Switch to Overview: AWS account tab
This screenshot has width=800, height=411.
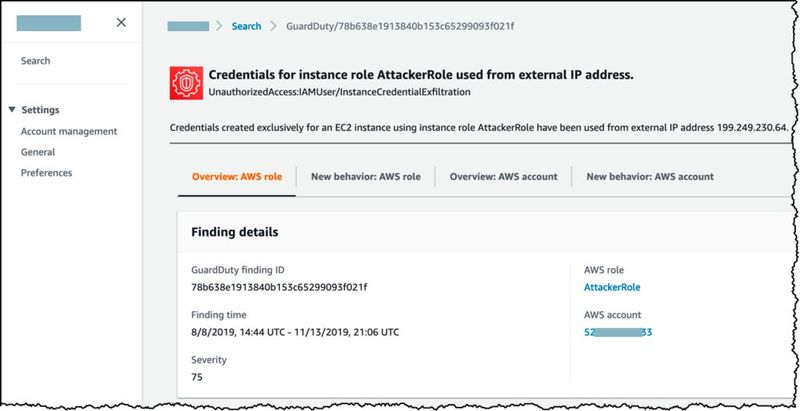click(x=504, y=177)
